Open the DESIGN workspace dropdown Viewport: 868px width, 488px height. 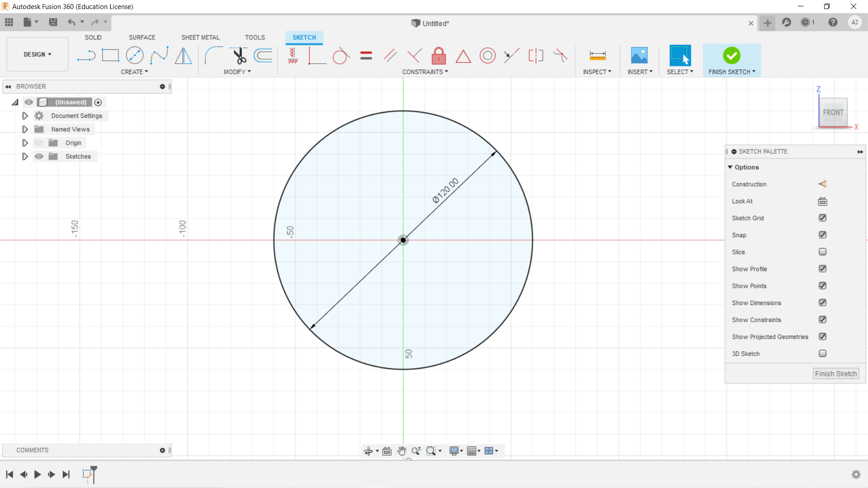[x=38, y=54]
